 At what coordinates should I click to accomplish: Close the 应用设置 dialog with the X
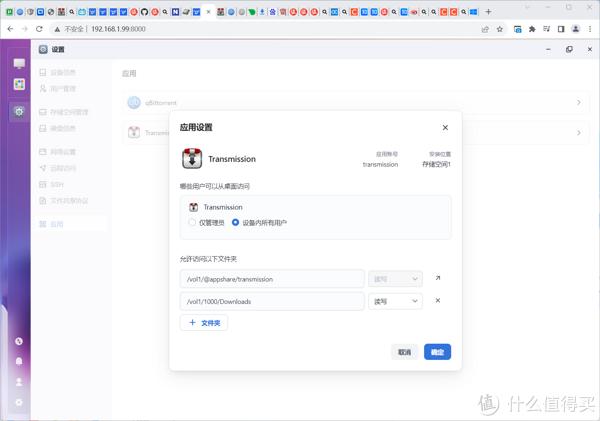(x=445, y=127)
